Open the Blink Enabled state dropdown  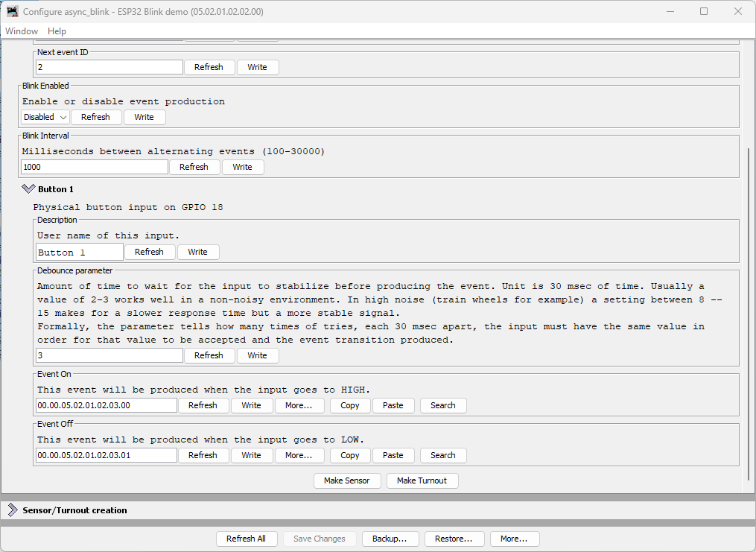click(x=45, y=117)
